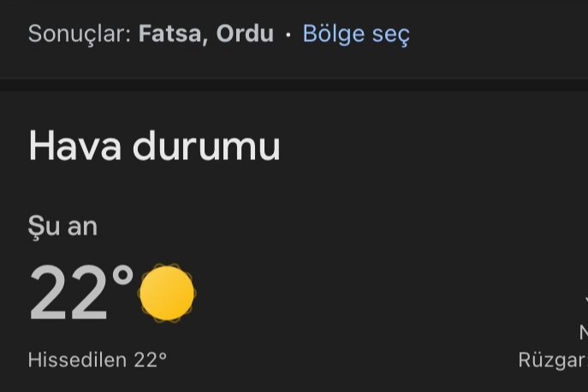The image size is (588, 392).
Task: Click the first digit of the temperature
Action: 48,293
